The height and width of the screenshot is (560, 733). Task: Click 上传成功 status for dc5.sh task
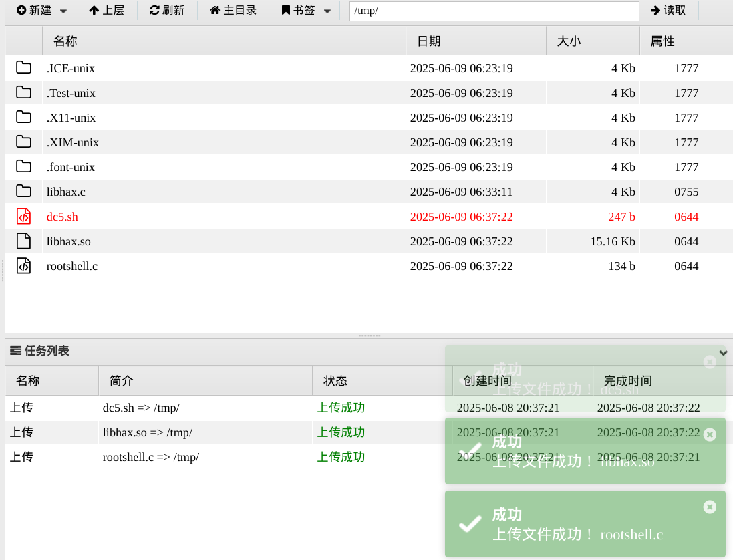[x=341, y=408]
